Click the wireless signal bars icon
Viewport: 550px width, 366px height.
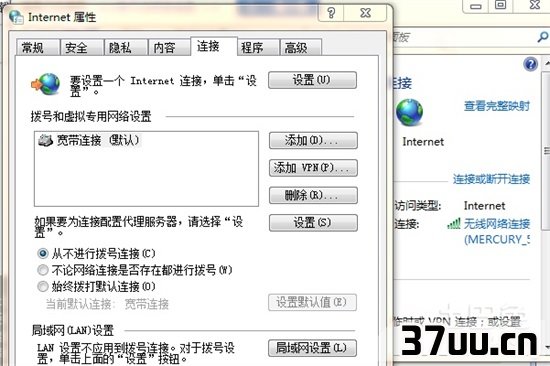(x=454, y=224)
